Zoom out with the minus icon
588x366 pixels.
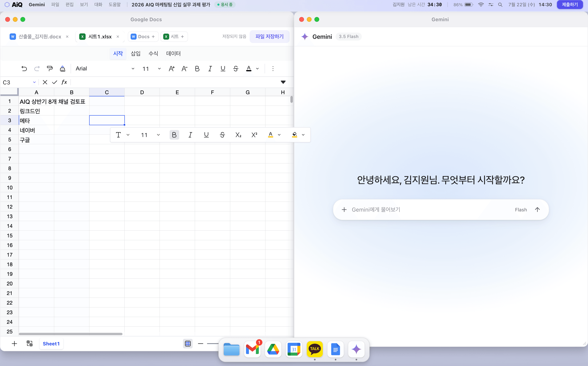pos(200,344)
